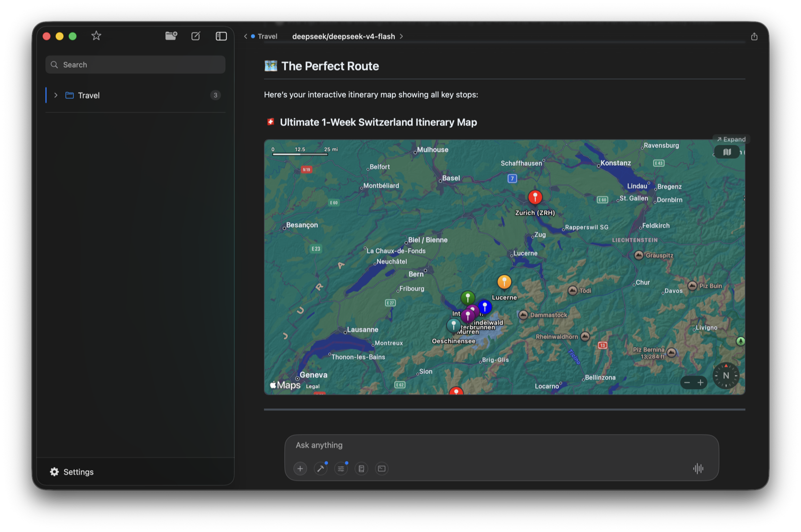The width and height of the screenshot is (801, 532).
Task: Open the terminal console icon
Action: 382,468
